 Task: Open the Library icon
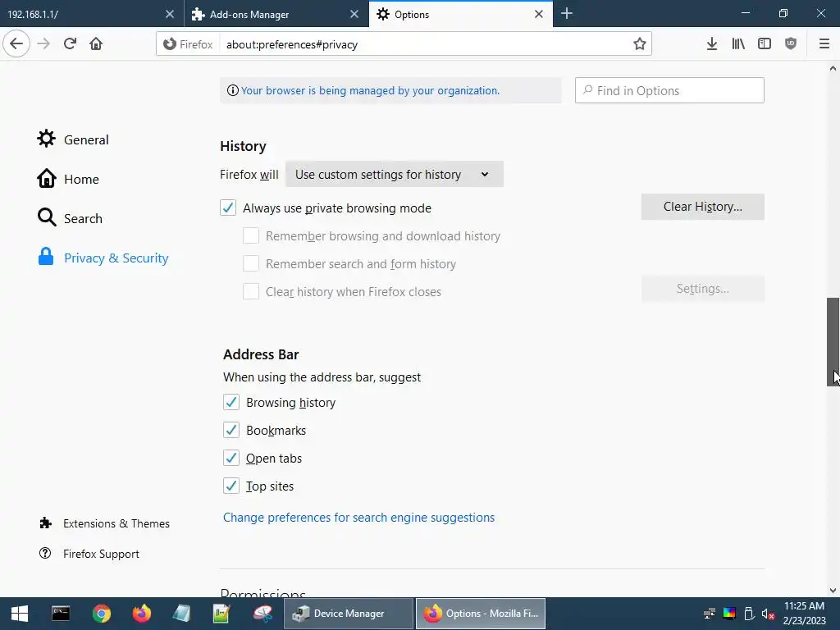pyautogui.click(x=738, y=44)
